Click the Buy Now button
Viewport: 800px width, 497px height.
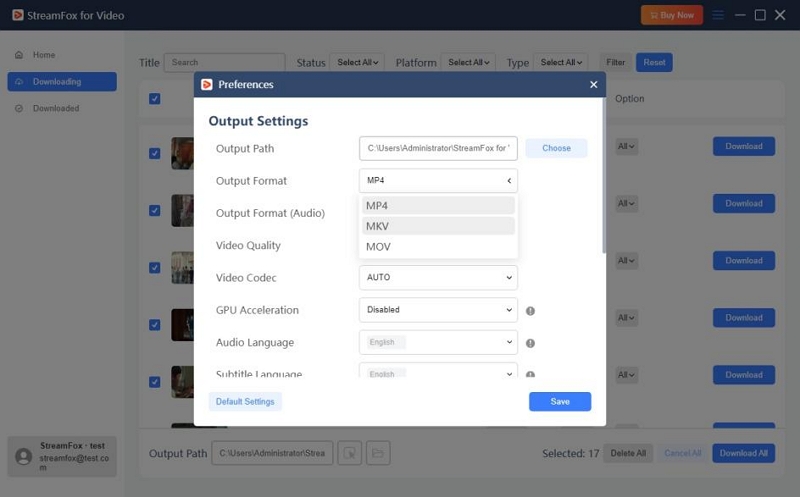tap(671, 15)
